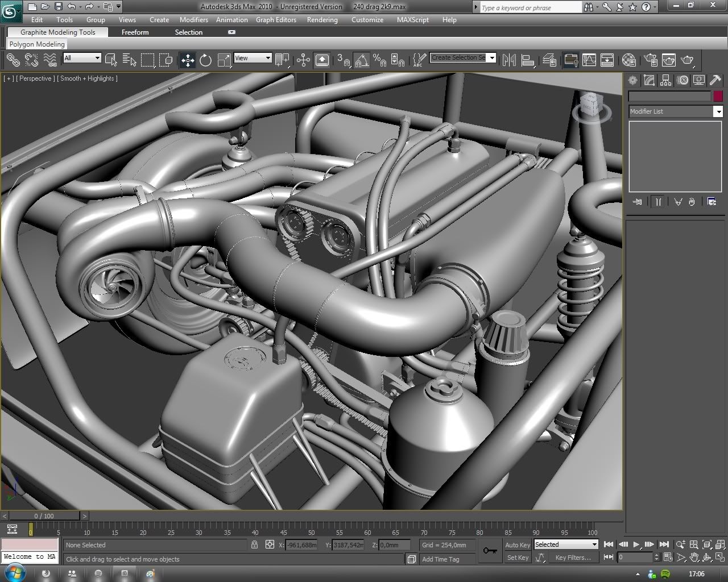This screenshot has width=728, height=582.
Task: Select the Rotate tool in the toolbar
Action: [205, 60]
